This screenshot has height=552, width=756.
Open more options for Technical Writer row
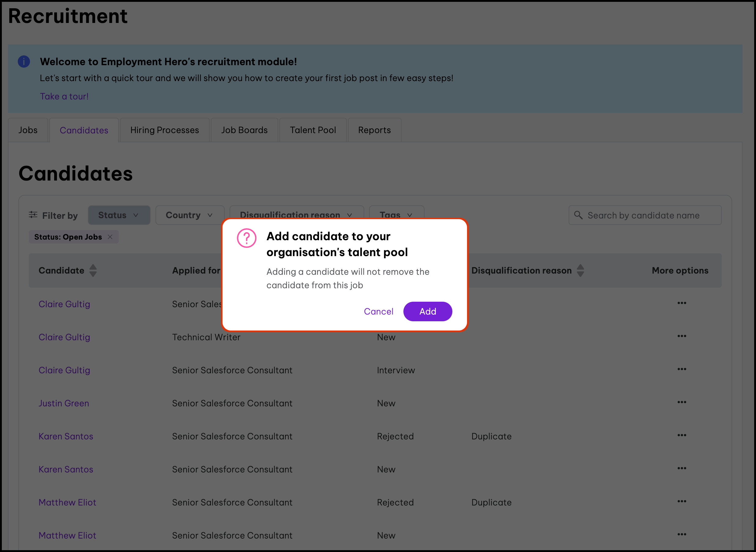(681, 336)
